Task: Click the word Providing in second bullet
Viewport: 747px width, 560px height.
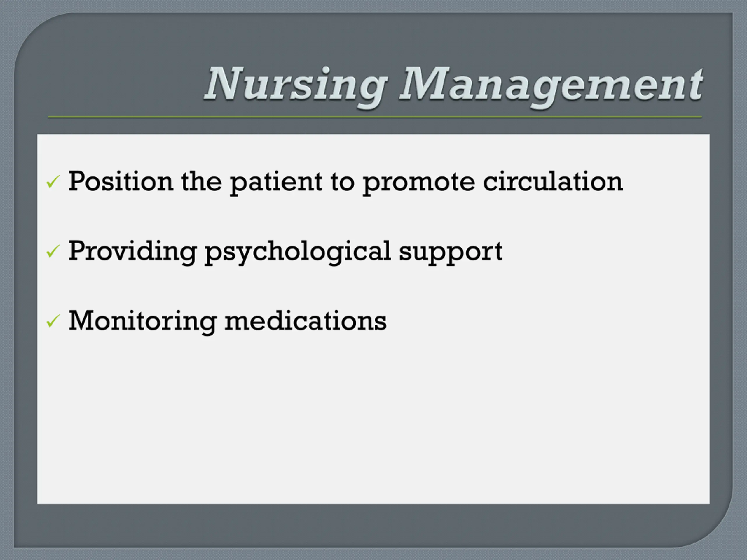Action: click(x=133, y=252)
